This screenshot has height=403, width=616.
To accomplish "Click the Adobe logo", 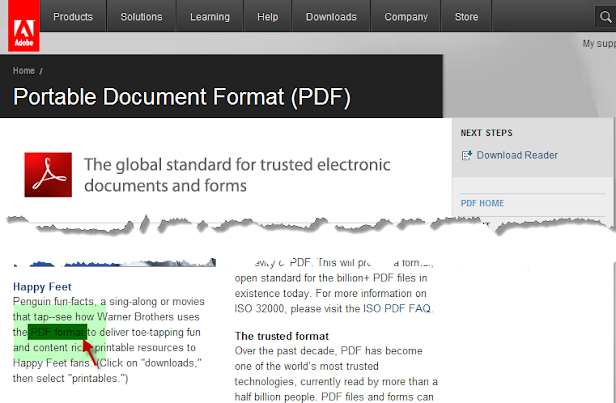I will [24, 26].
